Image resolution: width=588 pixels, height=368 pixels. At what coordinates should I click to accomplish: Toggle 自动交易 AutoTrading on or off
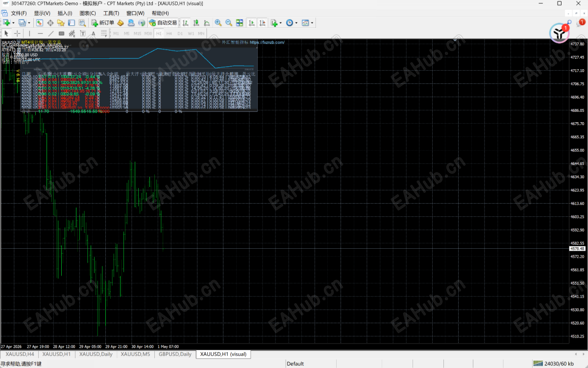163,23
